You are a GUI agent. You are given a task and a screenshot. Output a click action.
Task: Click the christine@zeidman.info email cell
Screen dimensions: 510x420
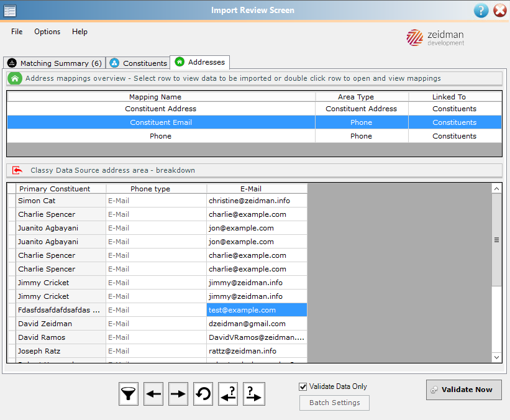pyautogui.click(x=257, y=201)
